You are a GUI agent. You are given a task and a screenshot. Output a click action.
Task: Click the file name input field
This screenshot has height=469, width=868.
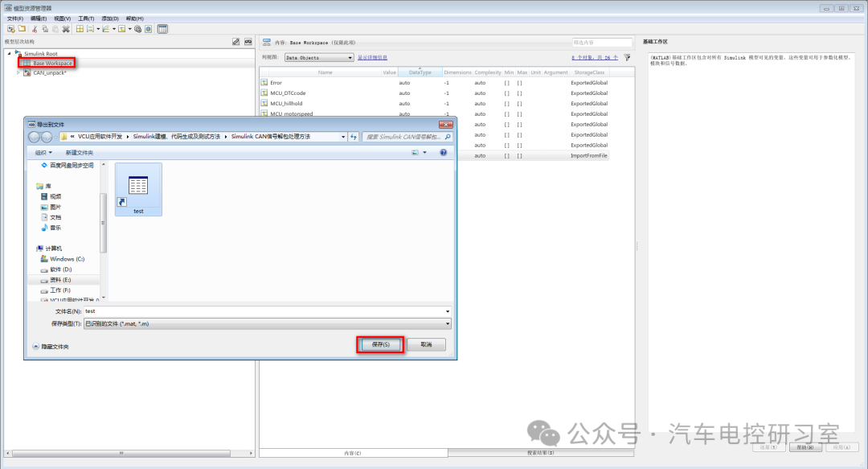click(265, 311)
